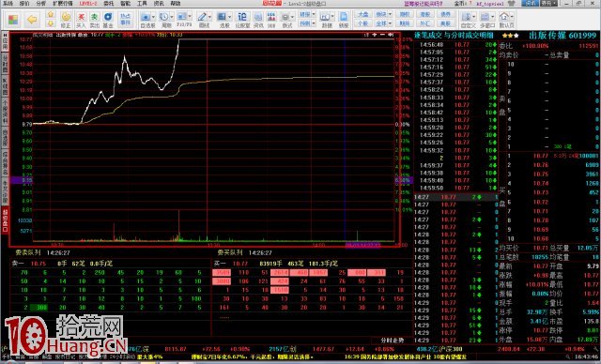Open the 多窗口 multi-window dropdown
601x364 pixels.
(x=493, y=17)
